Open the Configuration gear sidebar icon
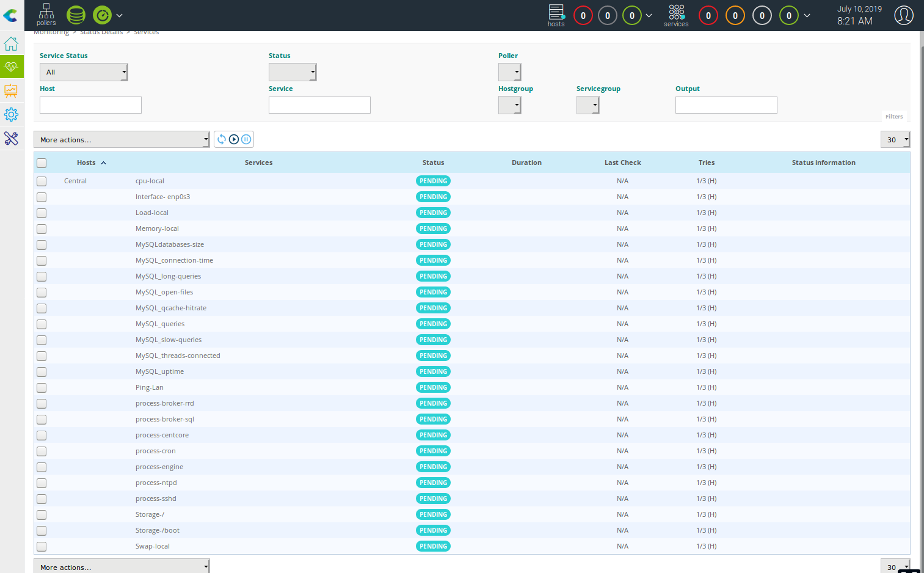This screenshot has width=924, height=573. (x=11, y=114)
